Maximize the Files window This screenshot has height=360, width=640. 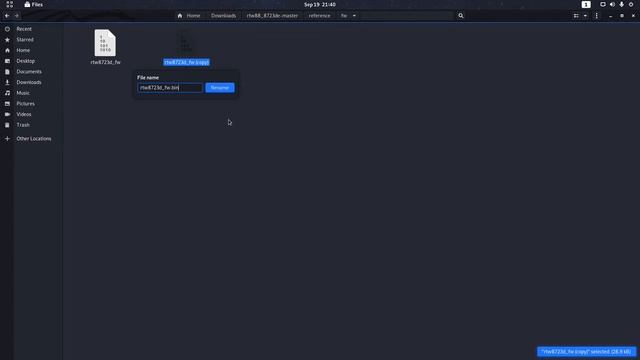[622, 16]
